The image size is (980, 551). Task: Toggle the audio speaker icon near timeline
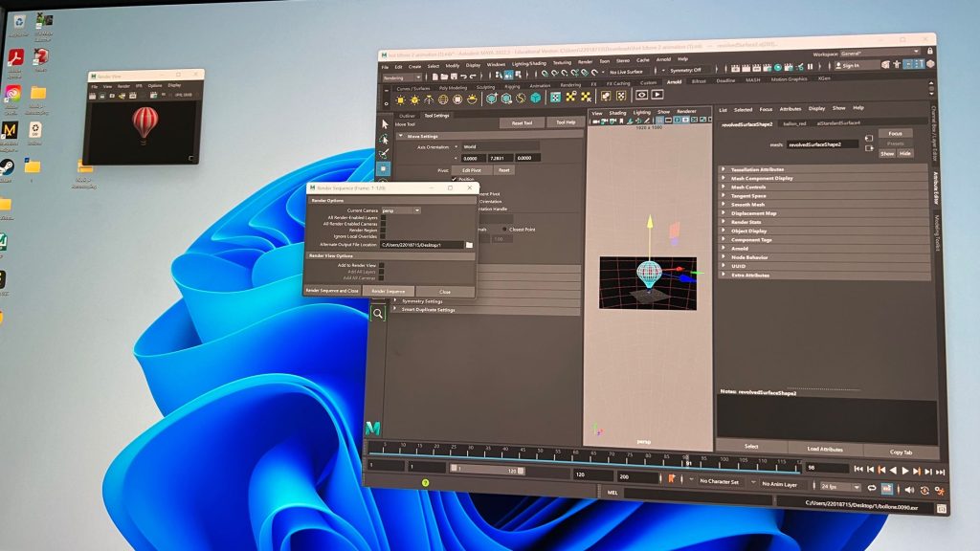point(909,490)
